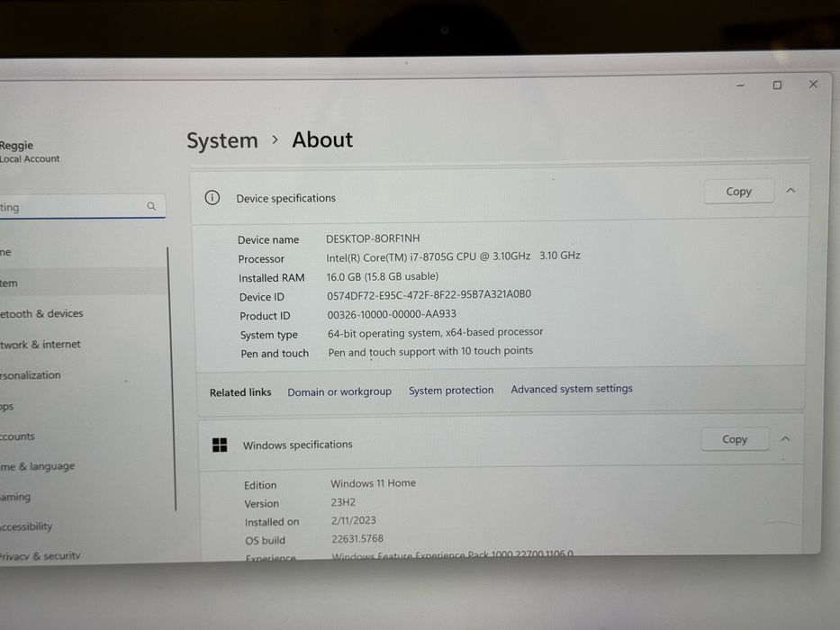Viewport: 840px width, 630px height.
Task: Close the Settings window
Action: point(813,84)
